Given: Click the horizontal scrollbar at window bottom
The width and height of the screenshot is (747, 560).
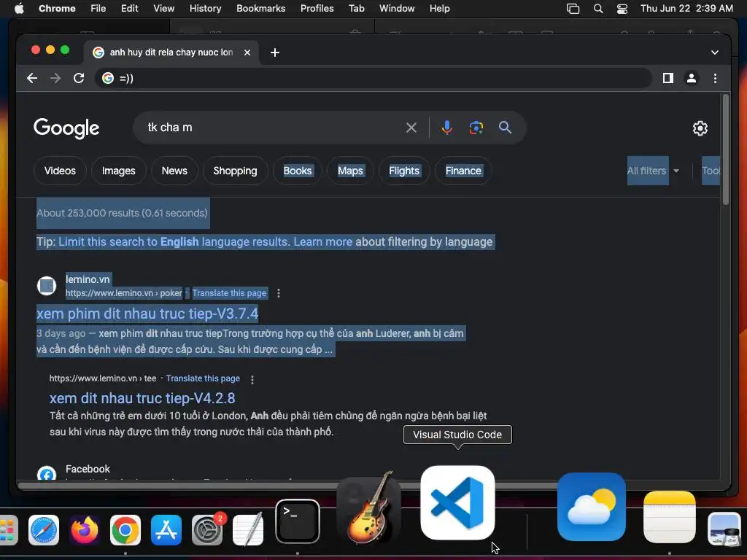Looking at the screenshot, I should tap(286, 486).
